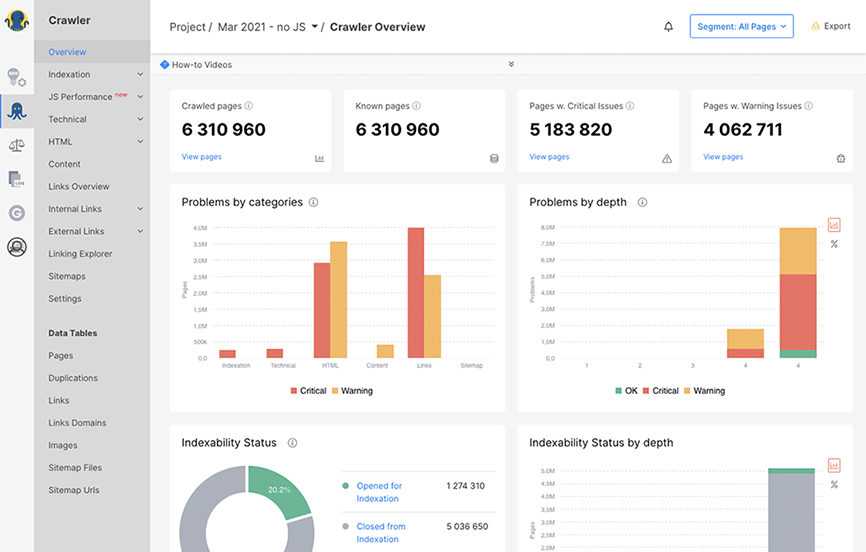Viewport: 866px width, 552px height.
Task: Toggle absolute chart view for Problems by depth
Action: coord(834,225)
